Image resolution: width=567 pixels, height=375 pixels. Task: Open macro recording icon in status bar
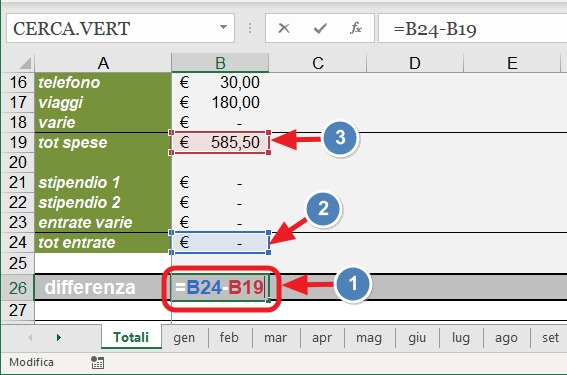coord(97,362)
